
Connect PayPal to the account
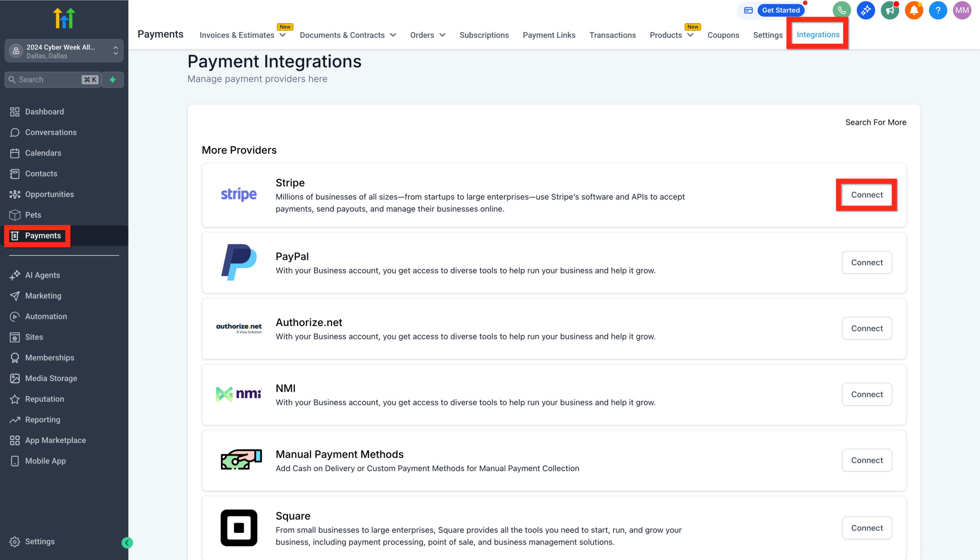point(867,262)
